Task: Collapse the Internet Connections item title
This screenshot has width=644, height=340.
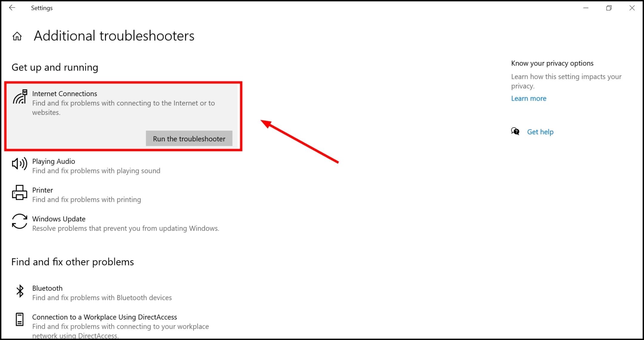Action: 65,94
